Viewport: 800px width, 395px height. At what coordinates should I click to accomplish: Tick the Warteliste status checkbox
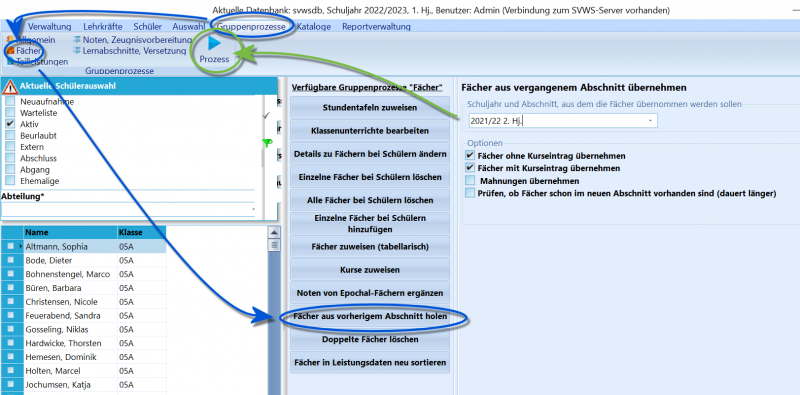coord(10,113)
